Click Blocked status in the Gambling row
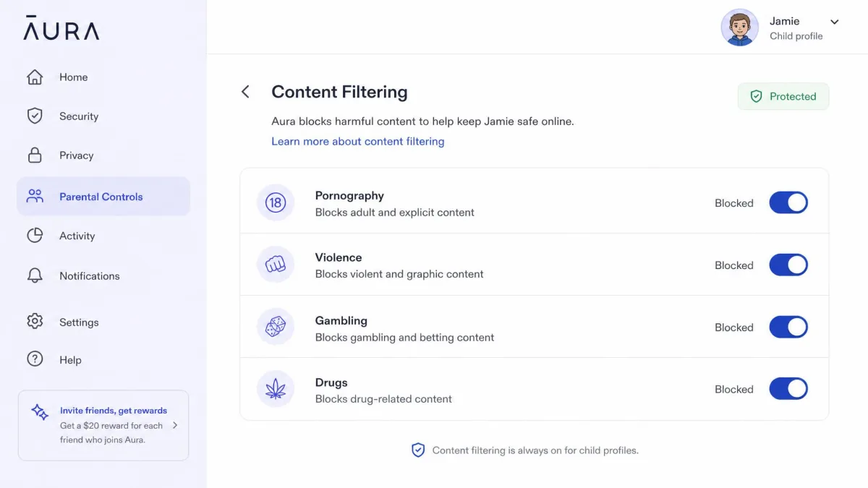 click(734, 328)
